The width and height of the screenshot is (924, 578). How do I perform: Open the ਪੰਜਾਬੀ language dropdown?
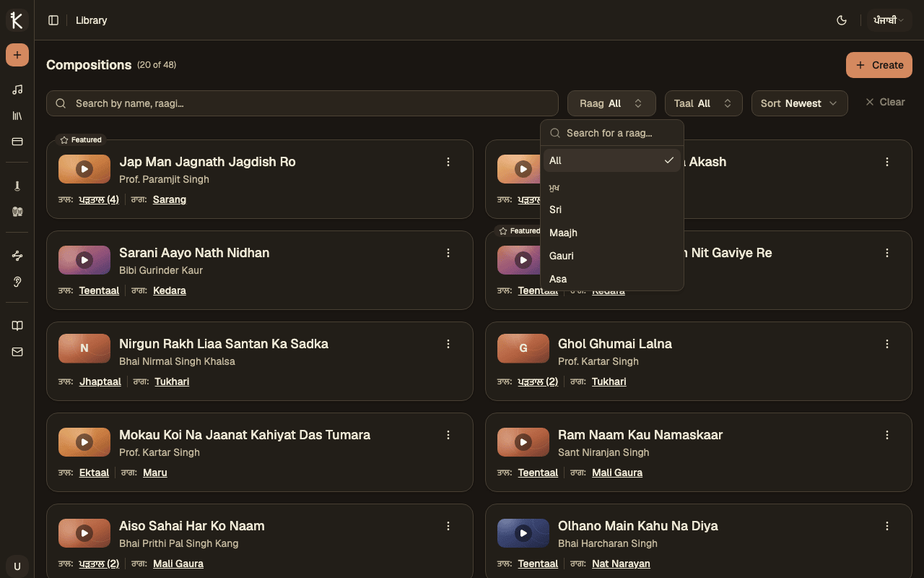tap(889, 20)
